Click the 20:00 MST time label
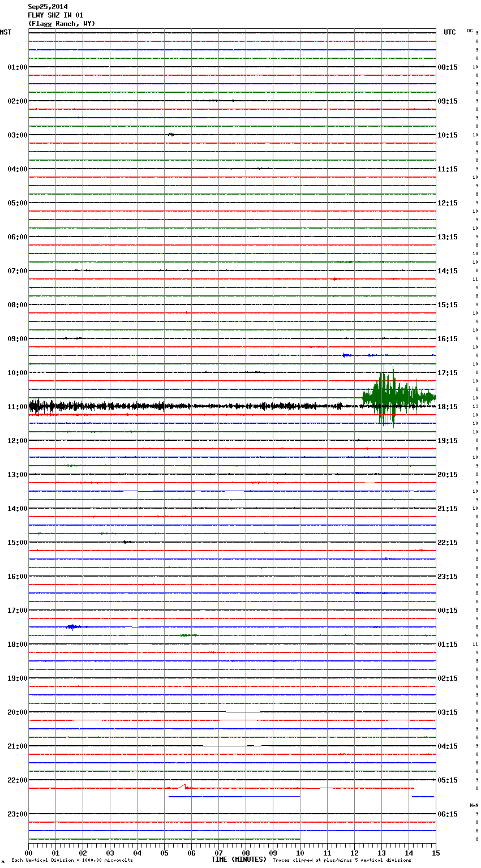This screenshot has width=481, height=868. click(x=18, y=712)
